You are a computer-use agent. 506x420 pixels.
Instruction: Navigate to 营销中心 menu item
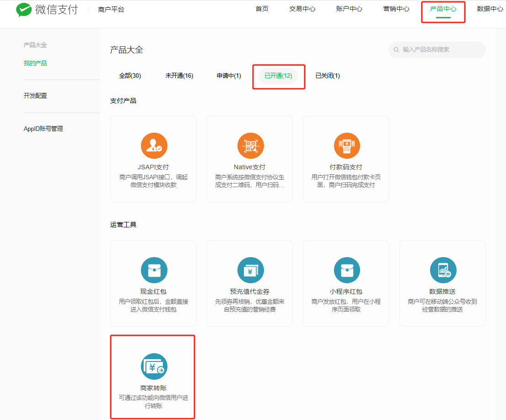(x=396, y=9)
